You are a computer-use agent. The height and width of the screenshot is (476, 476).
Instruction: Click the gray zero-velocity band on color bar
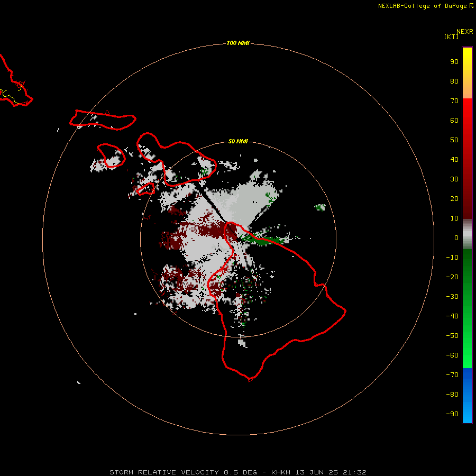467,234
